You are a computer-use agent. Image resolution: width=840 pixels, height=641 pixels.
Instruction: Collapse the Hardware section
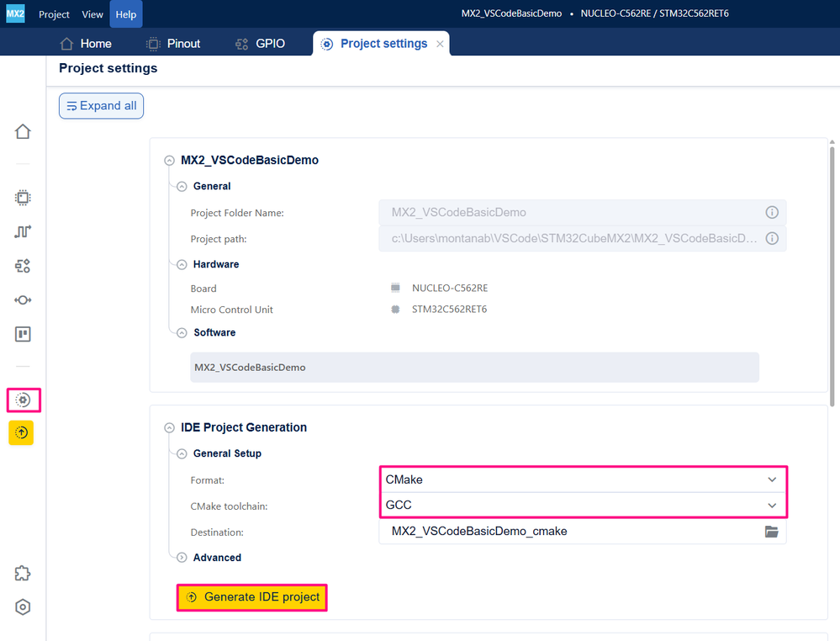pyautogui.click(x=182, y=265)
